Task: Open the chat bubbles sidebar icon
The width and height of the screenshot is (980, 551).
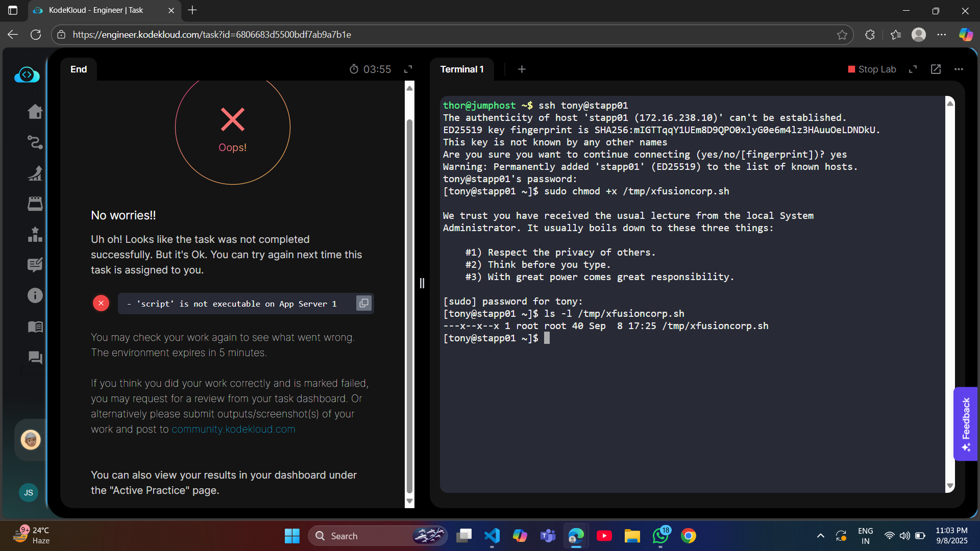Action: pyautogui.click(x=35, y=357)
